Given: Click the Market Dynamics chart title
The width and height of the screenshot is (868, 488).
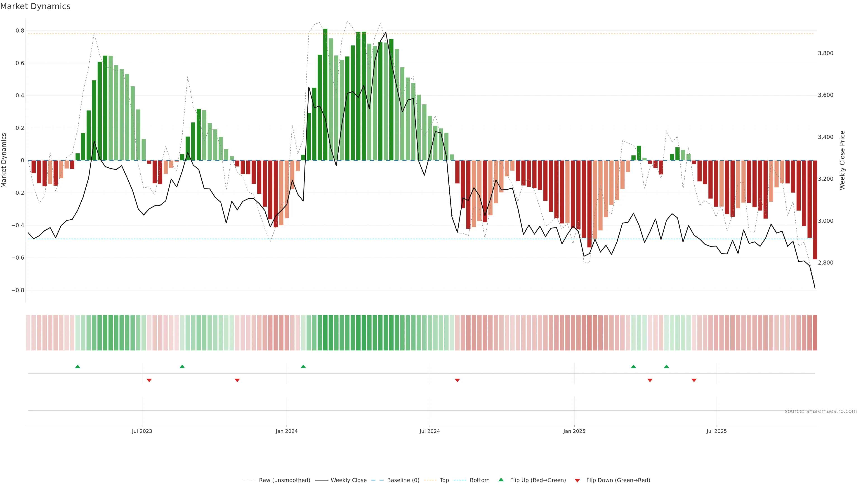Looking at the screenshot, I should pos(35,6).
